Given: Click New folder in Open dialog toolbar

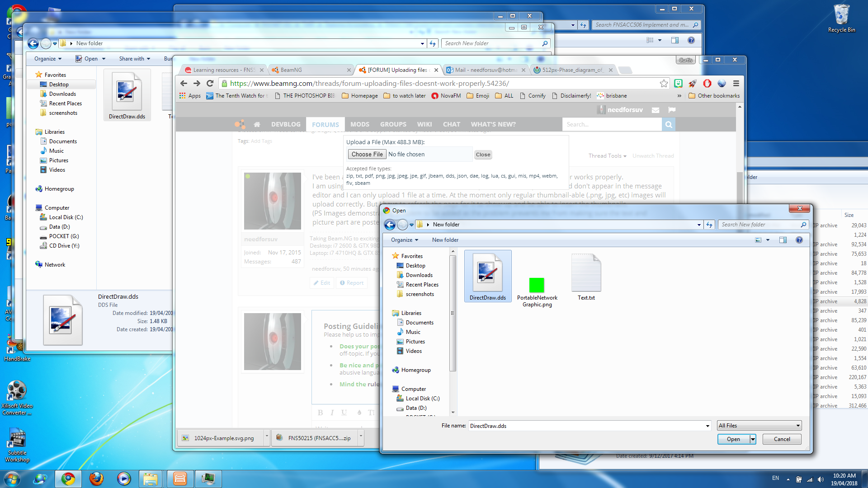Looking at the screenshot, I should 445,240.
